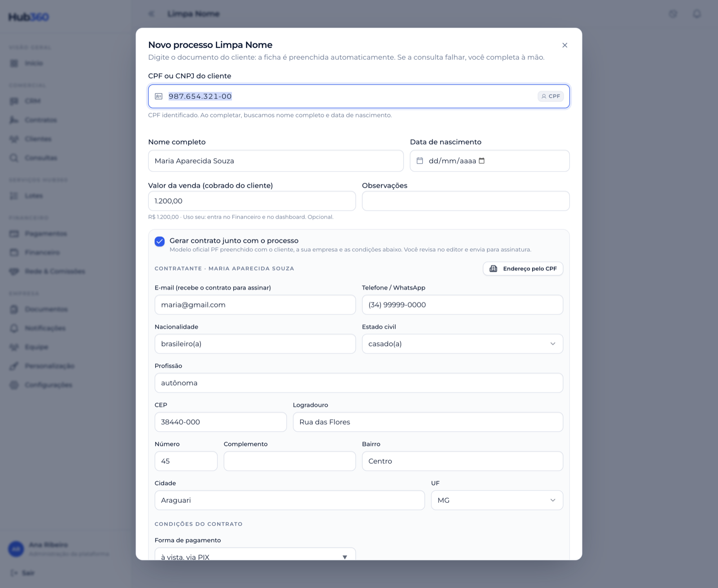The image size is (718, 588).
Task: Click the Cidade field with Araguari
Action: coord(289,500)
